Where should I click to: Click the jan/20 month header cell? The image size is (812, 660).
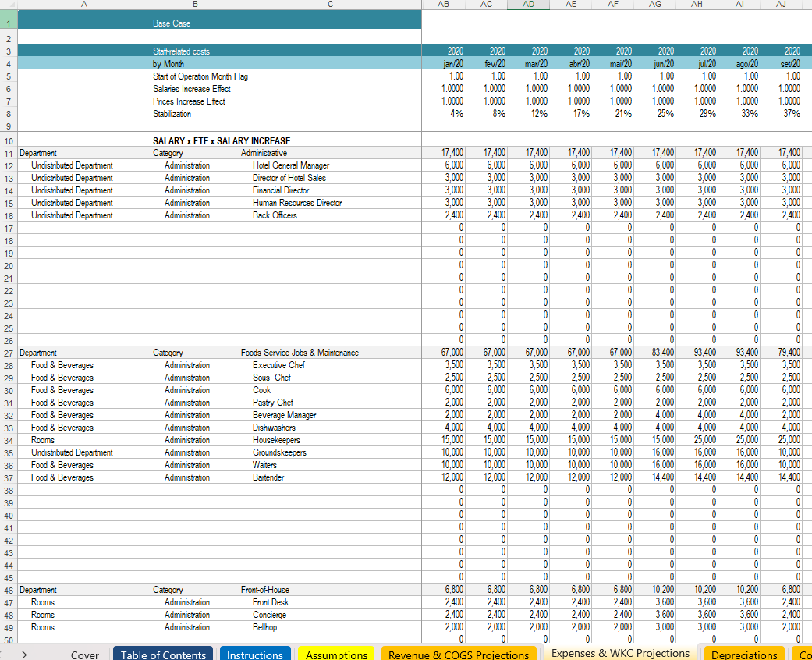click(x=453, y=64)
